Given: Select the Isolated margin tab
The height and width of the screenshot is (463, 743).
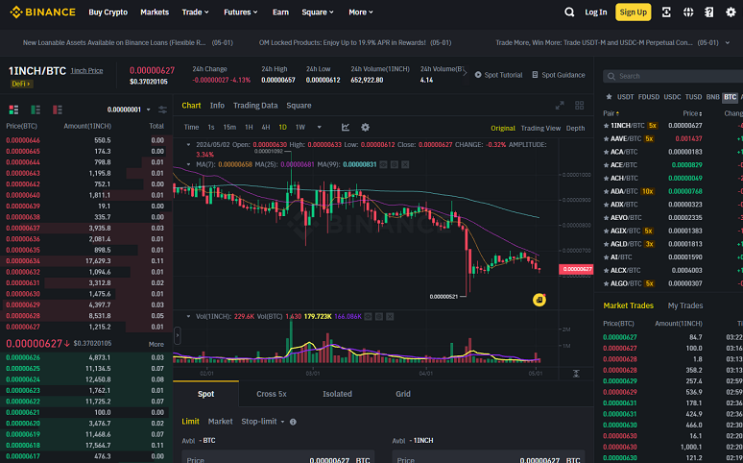Looking at the screenshot, I should click(x=337, y=394).
